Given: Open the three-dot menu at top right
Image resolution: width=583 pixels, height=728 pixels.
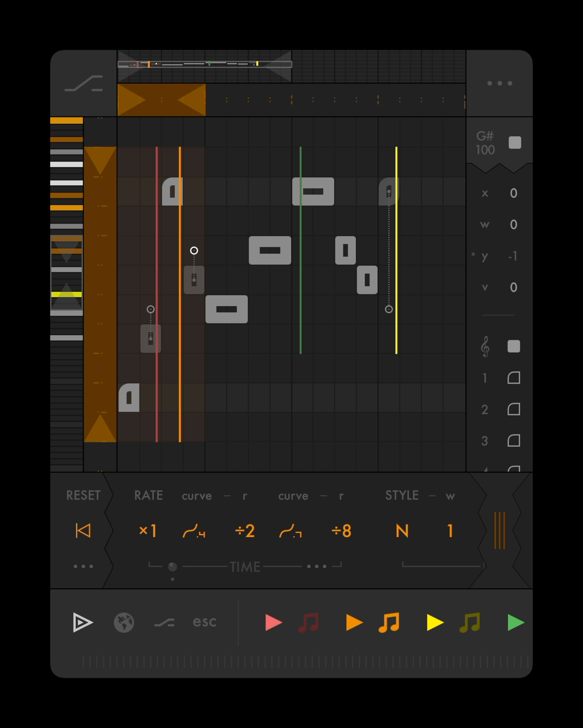Looking at the screenshot, I should [499, 83].
